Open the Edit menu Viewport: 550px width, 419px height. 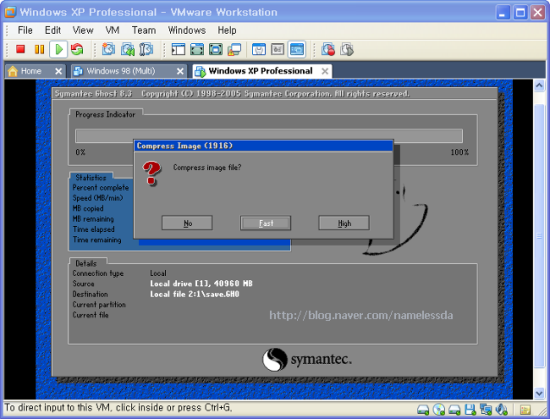coord(53,30)
